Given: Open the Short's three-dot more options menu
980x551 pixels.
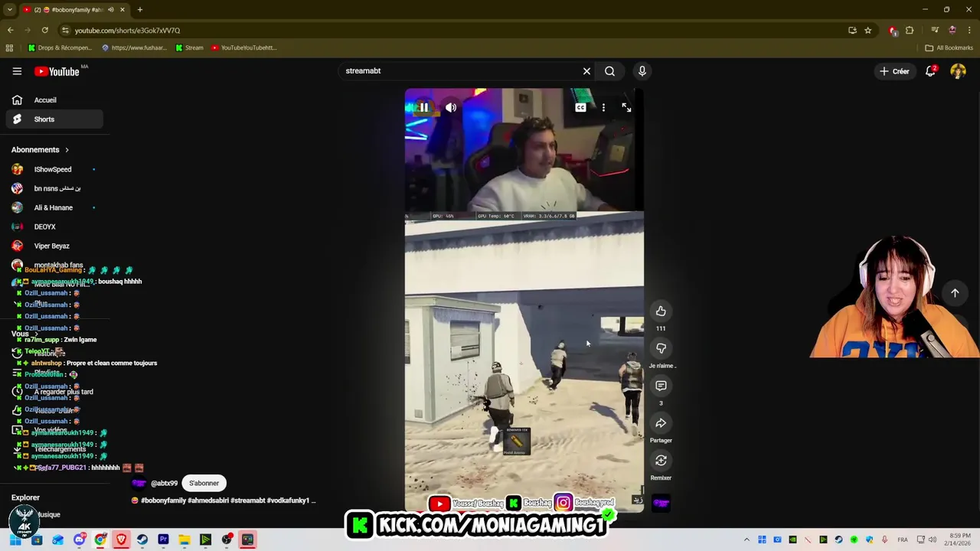Looking at the screenshot, I should click(603, 108).
